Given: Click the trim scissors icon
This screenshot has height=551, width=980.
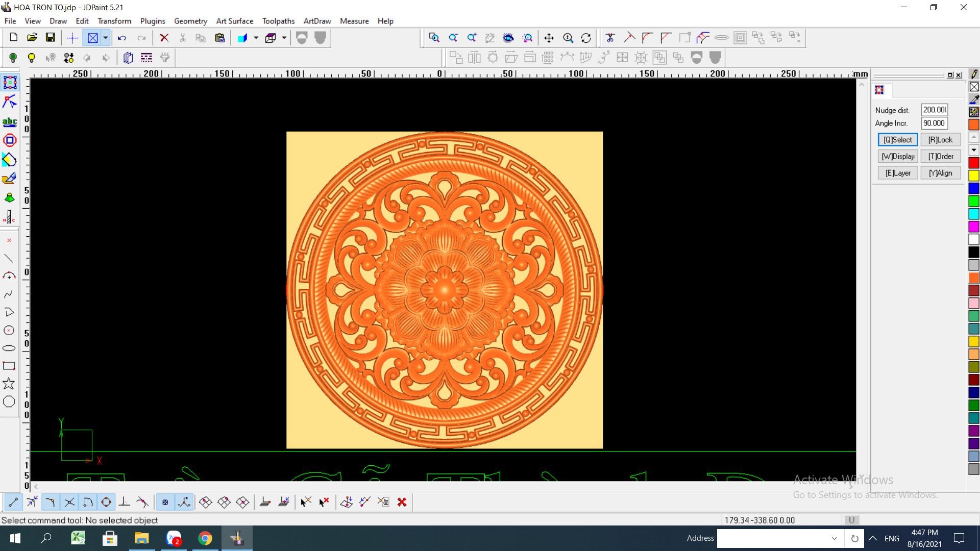Looking at the screenshot, I should (610, 38).
